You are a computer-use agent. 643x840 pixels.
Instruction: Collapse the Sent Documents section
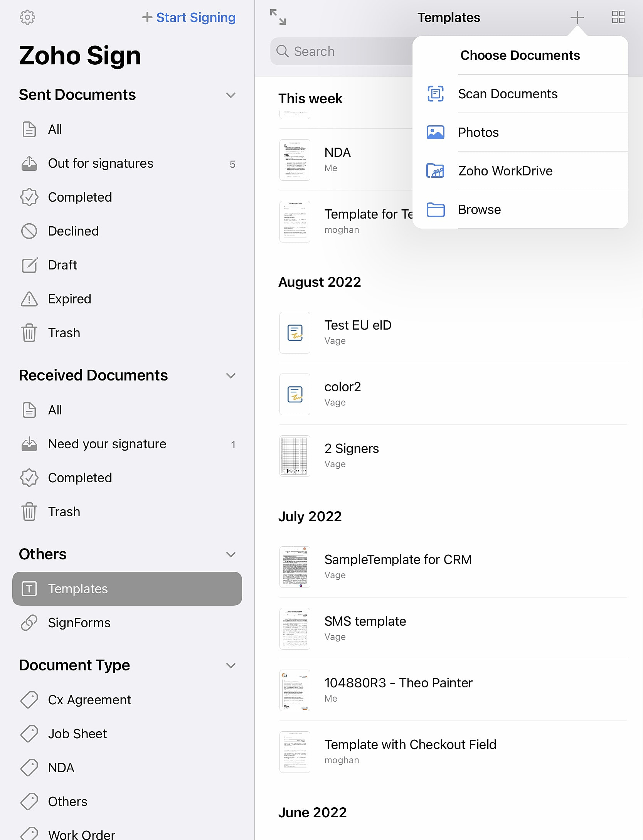click(x=231, y=95)
